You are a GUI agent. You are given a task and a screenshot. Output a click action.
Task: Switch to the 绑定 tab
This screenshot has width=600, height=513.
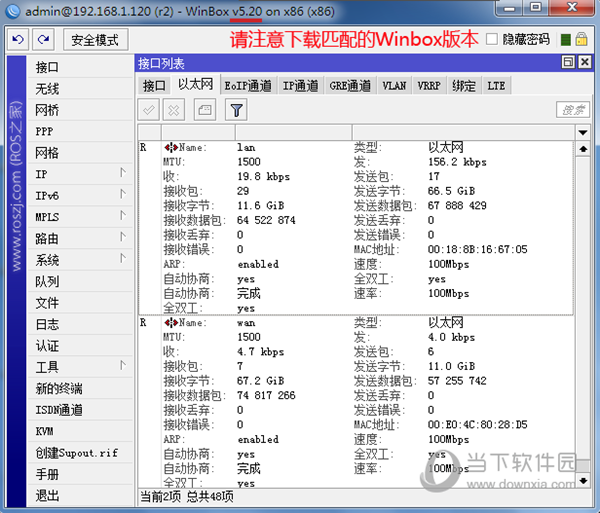pos(464,86)
